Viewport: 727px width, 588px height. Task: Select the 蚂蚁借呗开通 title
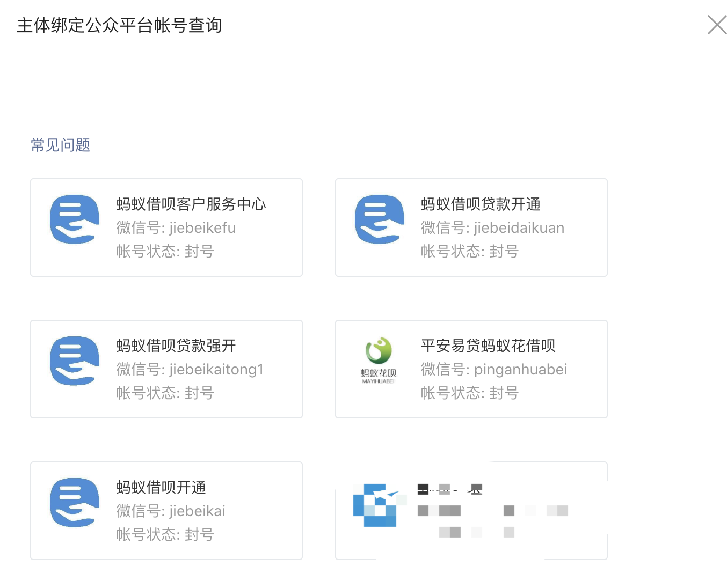[x=161, y=487]
